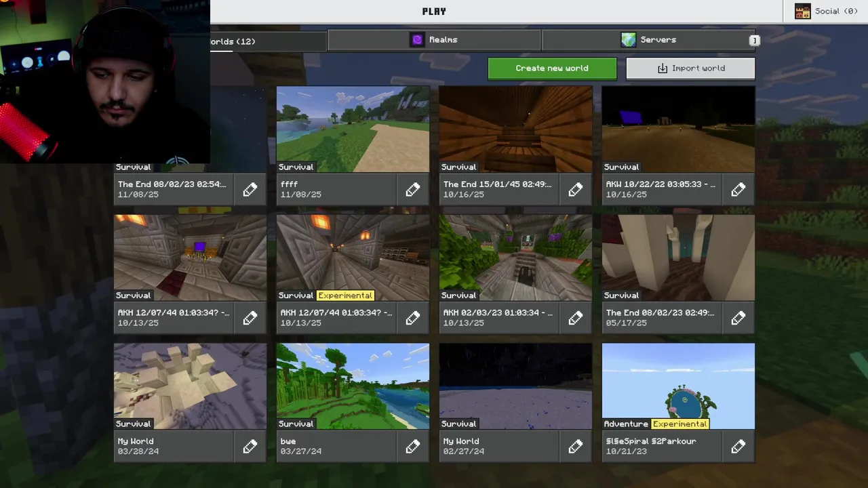Click the date 02/27/24 under My World
Image resolution: width=868 pixels, height=488 pixels.
pos(464,451)
